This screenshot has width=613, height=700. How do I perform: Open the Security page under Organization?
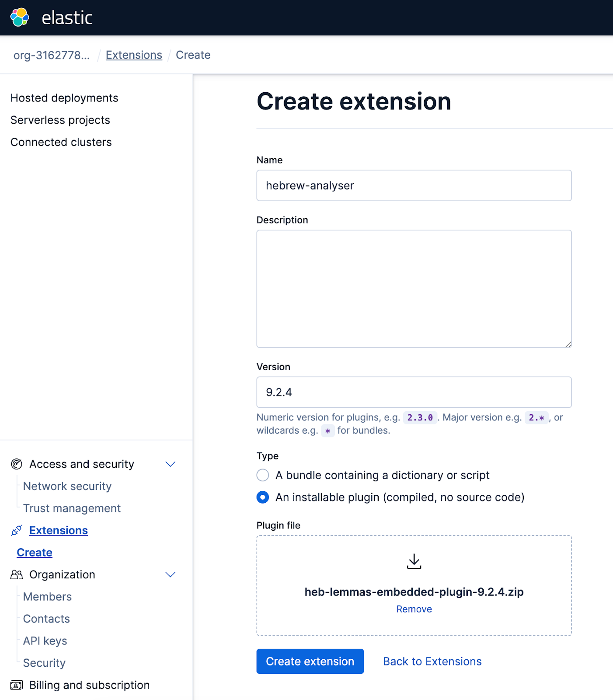coord(44,663)
